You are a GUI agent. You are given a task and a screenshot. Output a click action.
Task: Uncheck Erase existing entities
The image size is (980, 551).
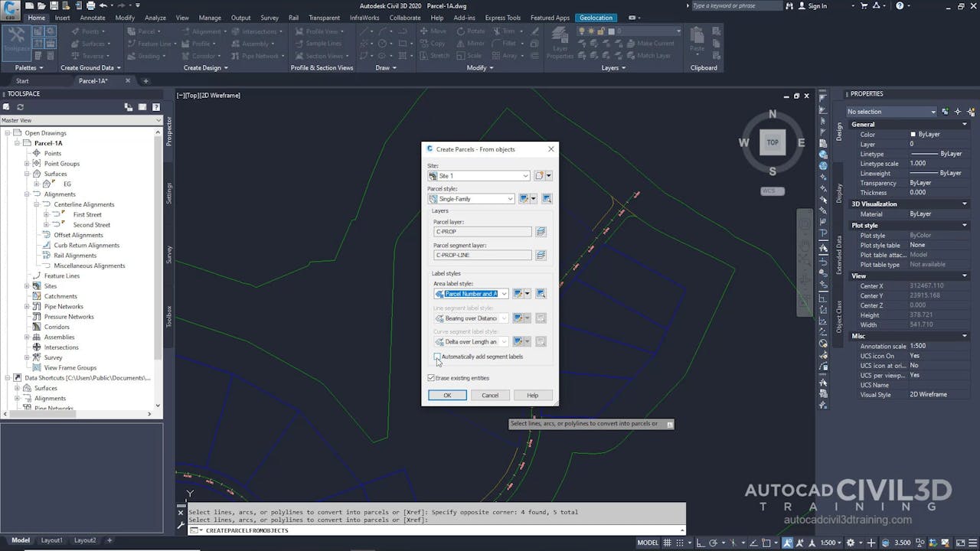point(430,377)
